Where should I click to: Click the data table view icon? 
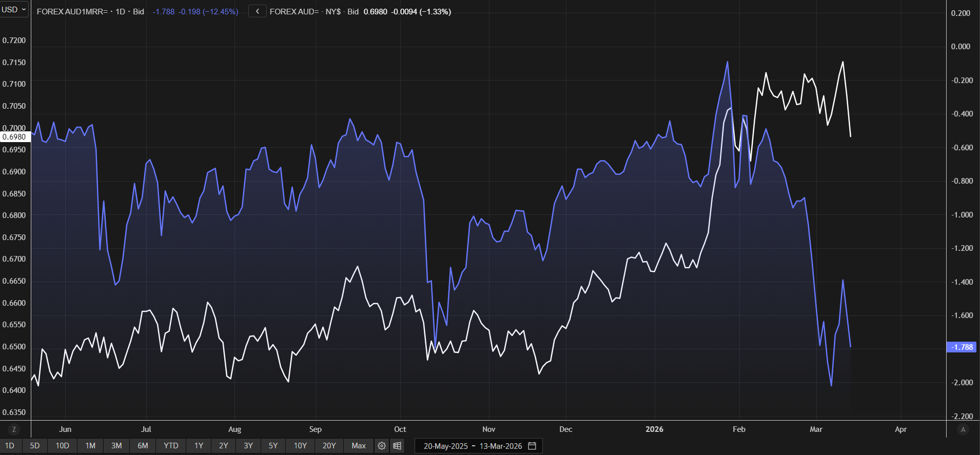pos(397,446)
